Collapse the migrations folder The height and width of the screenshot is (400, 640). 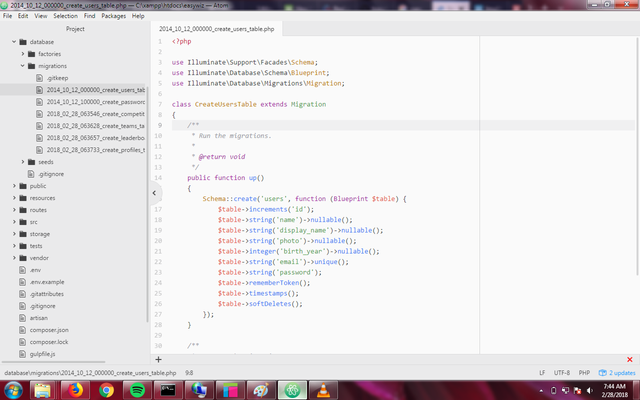click(x=52, y=65)
